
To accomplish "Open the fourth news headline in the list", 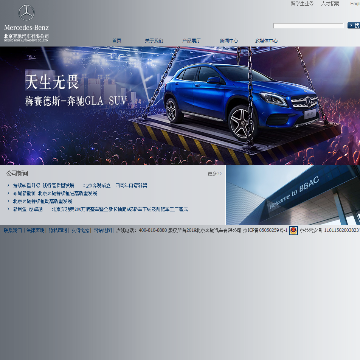I will [100, 209].
